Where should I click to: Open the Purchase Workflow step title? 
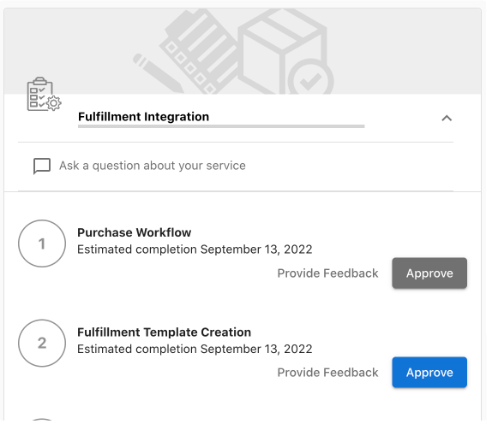click(x=134, y=232)
